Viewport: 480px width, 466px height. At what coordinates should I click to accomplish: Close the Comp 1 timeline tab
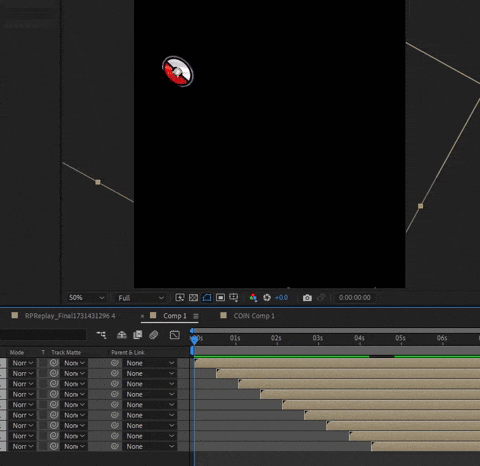[142, 316]
